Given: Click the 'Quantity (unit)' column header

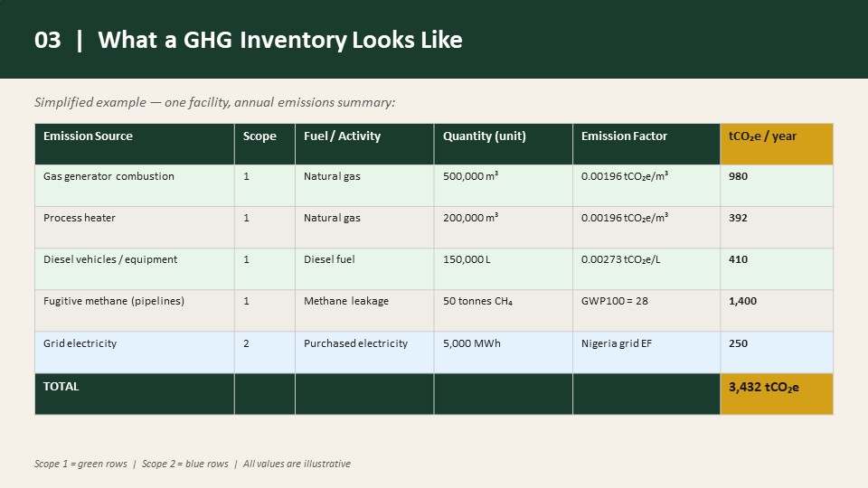Looking at the screenshot, I should click(504, 144).
